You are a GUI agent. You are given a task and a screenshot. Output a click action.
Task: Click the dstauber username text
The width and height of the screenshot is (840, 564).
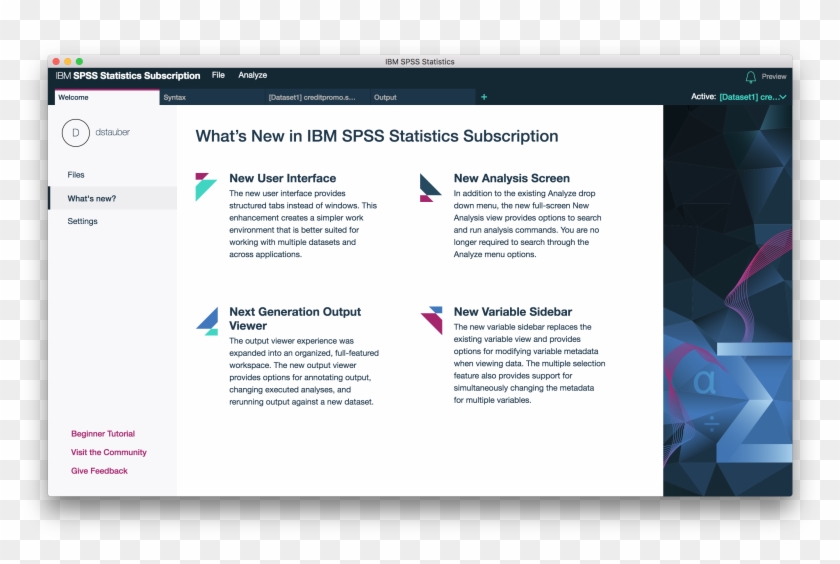tap(112, 132)
